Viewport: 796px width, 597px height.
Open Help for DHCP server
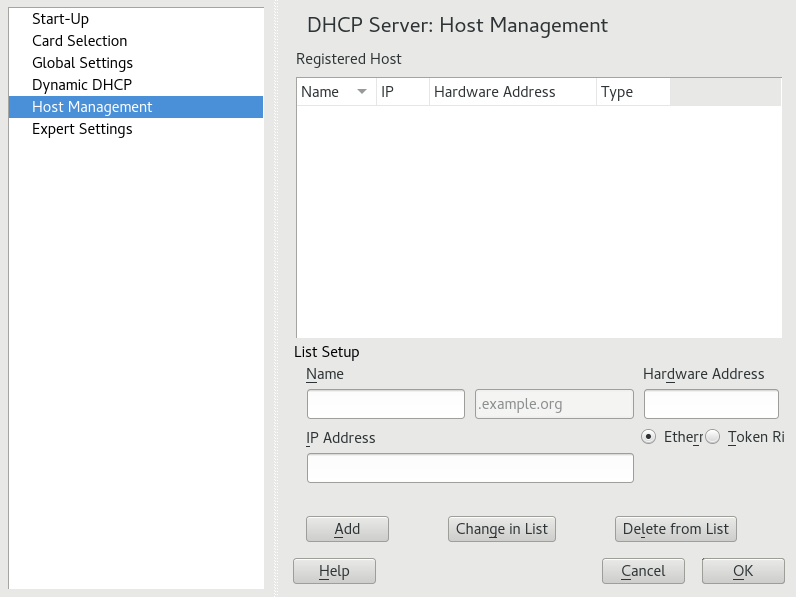coord(334,571)
